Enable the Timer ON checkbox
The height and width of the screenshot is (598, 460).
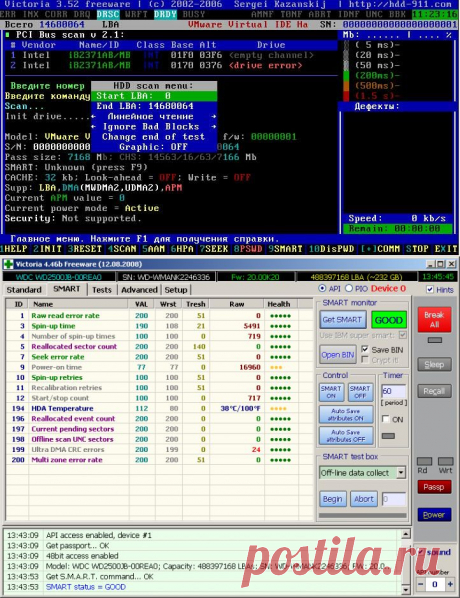pyautogui.click(x=386, y=419)
